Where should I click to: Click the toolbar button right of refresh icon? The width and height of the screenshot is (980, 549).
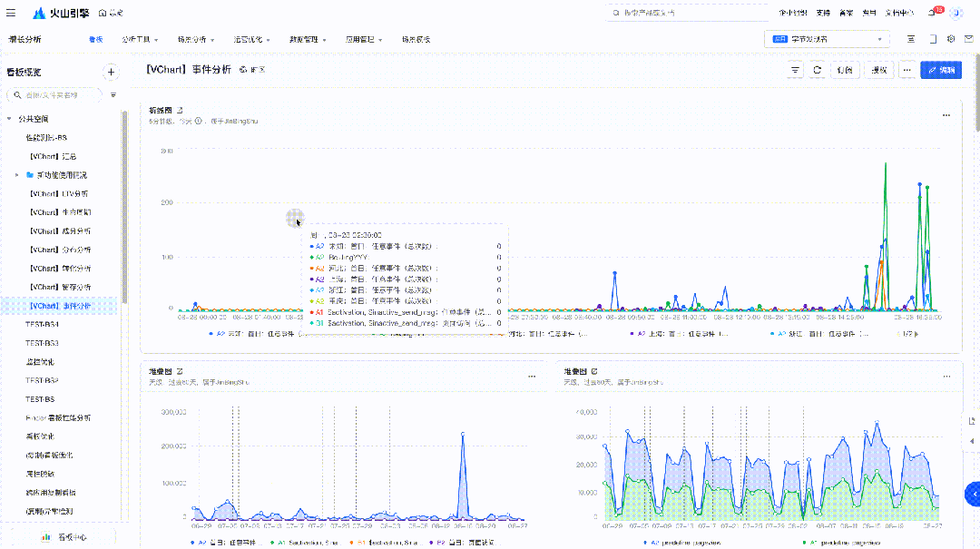845,70
